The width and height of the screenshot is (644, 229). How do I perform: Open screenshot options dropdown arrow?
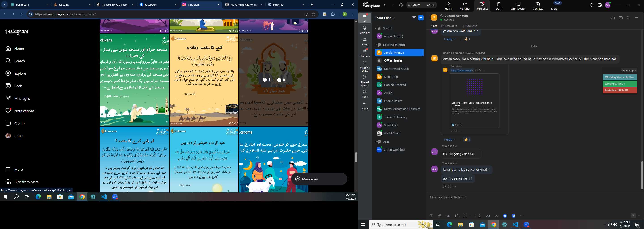pyautogui.click(x=471, y=216)
